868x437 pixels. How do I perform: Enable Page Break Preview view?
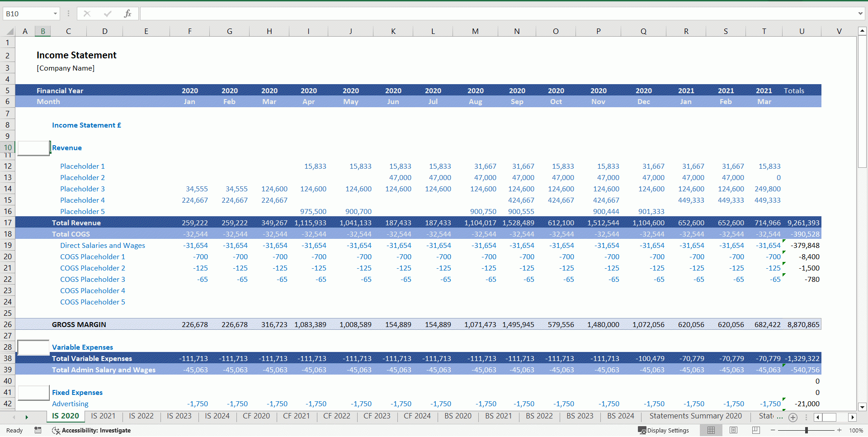click(x=755, y=430)
